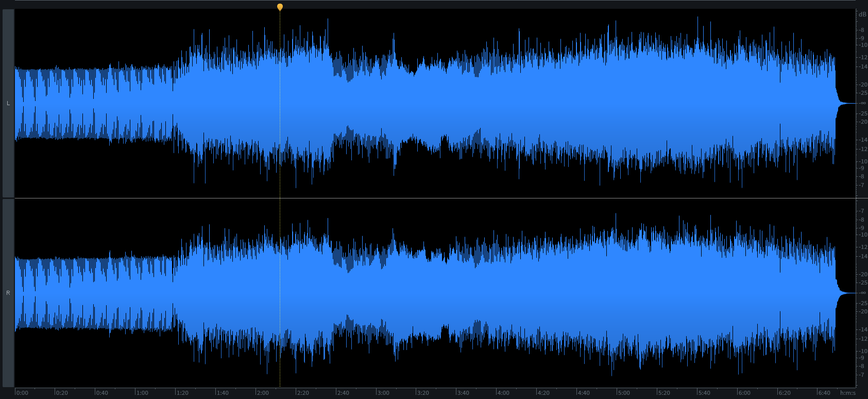Click the -7 mark on L channel scale

pos(862,185)
